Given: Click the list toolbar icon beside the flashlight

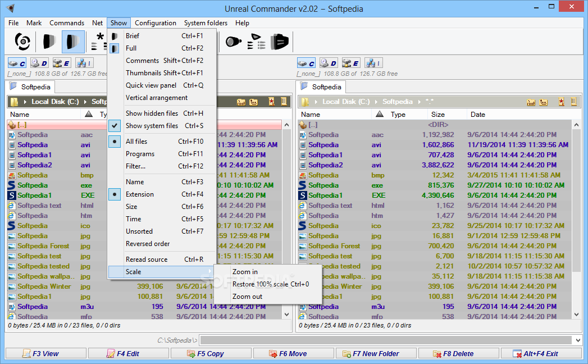Looking at the screenshot, I should (256, 41).
